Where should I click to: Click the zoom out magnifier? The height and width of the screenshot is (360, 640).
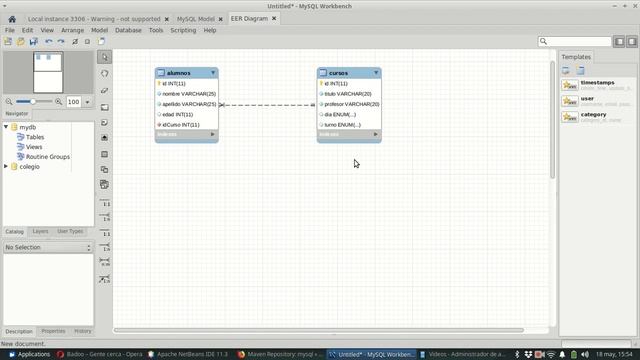[9, 102]
